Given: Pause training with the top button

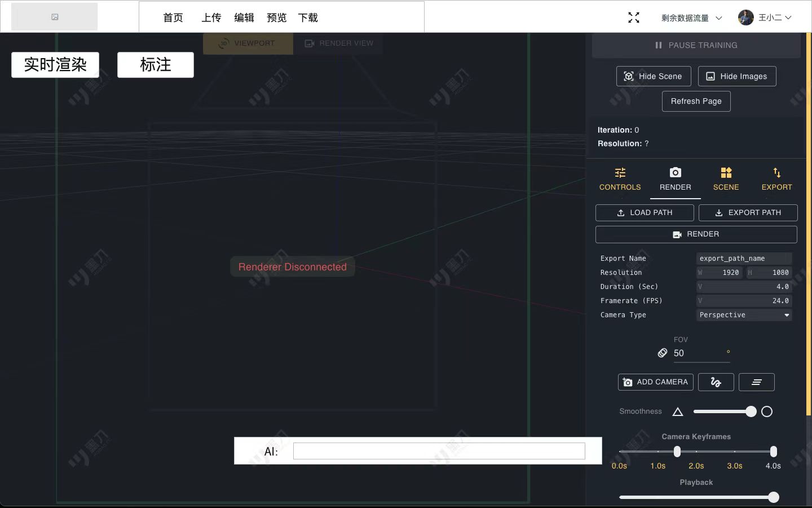Looking at the screenshot, I should (x=696, y=45).
